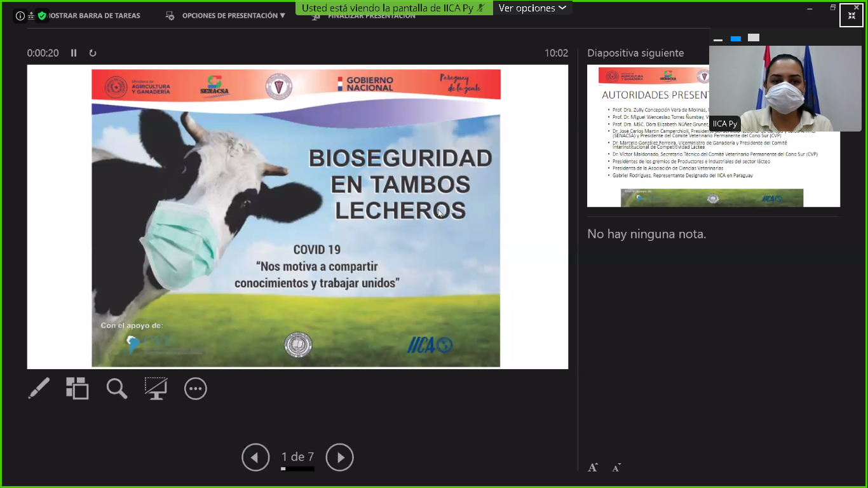
Task: Click the Bioseguridad en Tambos Lecheros title
Action: (400, 184)
